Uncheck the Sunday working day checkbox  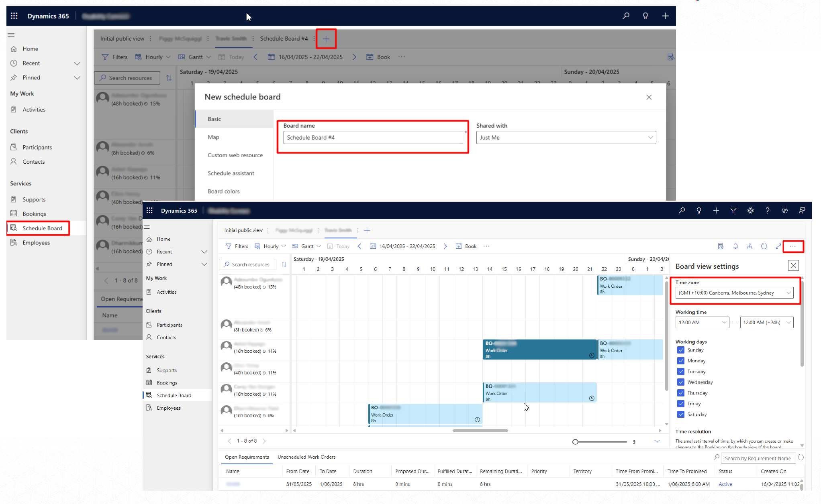681,350
